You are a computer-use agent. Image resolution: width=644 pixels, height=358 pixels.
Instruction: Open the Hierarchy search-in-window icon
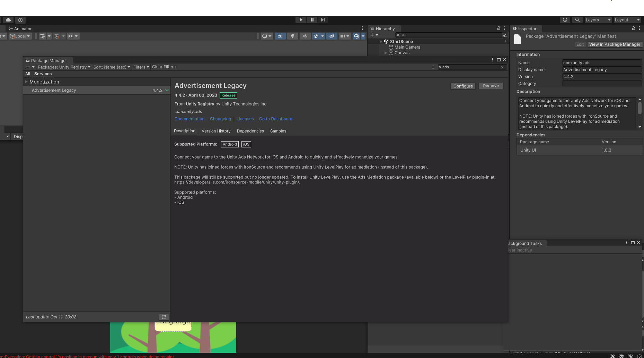505,35
